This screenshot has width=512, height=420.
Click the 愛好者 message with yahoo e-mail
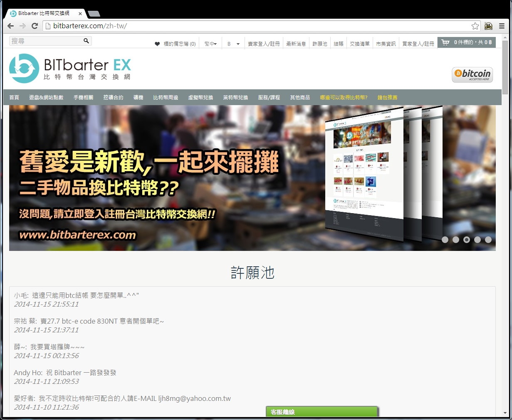[x=122, y=398]
